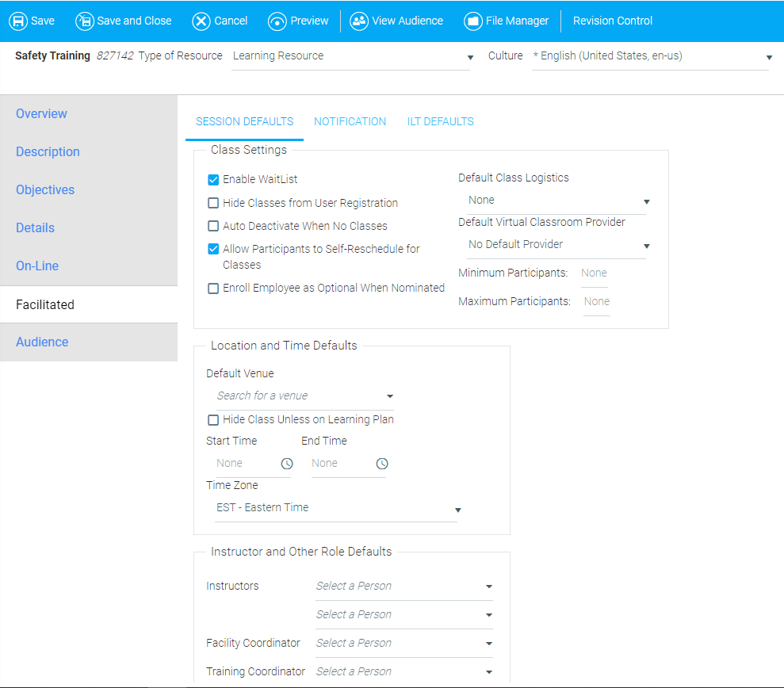Switch to the Session Defaults tab

pos(244,122)
